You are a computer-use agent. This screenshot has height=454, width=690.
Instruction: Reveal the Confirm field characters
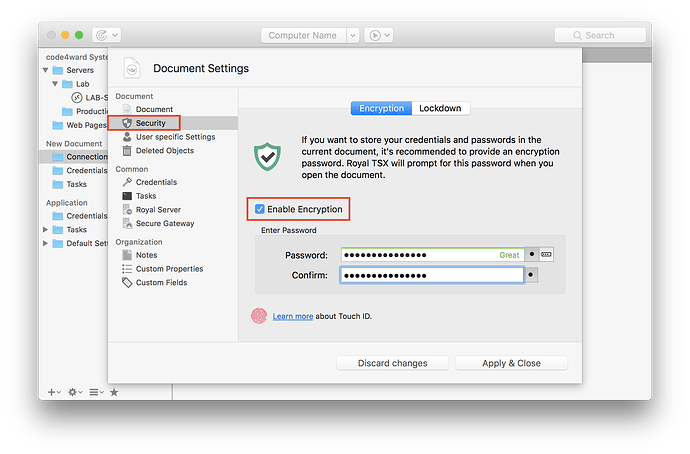(x=532, y=275)
